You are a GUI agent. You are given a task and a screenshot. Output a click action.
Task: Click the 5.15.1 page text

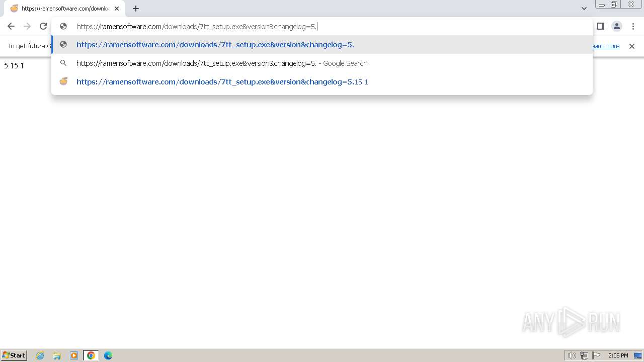click(14, 66)
